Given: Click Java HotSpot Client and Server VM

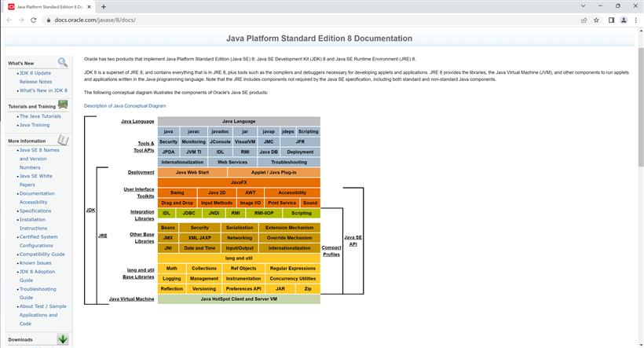Looking at the screenshot, I should coord(239,299).
